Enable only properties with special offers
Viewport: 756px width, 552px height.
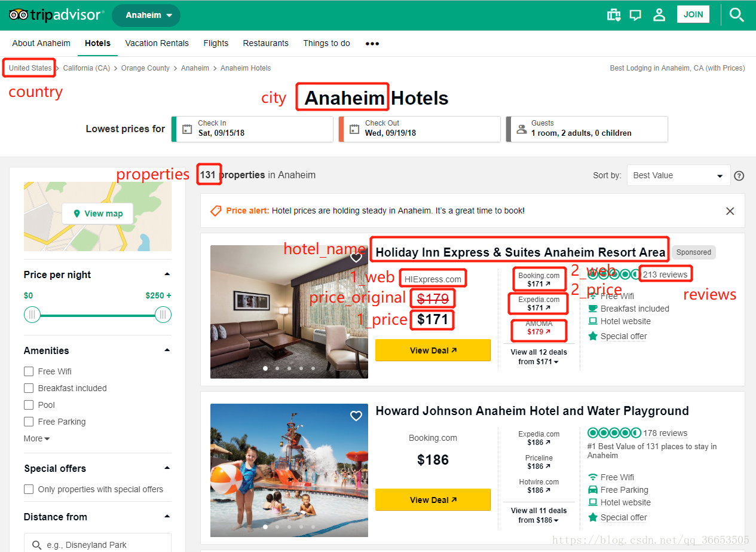pos(29,489)
